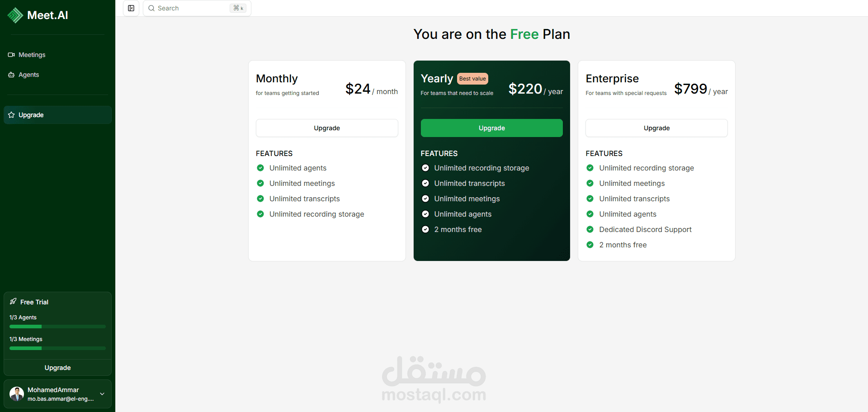Click the search magnifier icon

click(151, 8)
